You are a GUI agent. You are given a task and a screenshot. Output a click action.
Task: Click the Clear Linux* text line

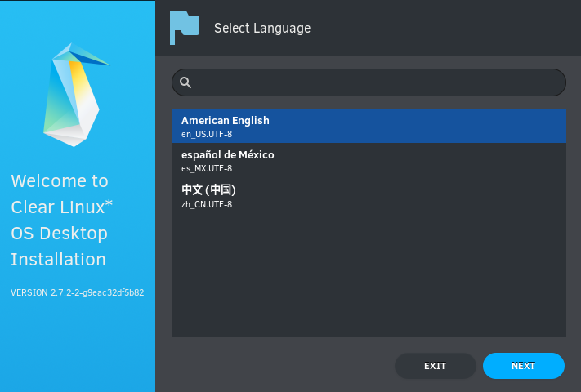(62, 207)
